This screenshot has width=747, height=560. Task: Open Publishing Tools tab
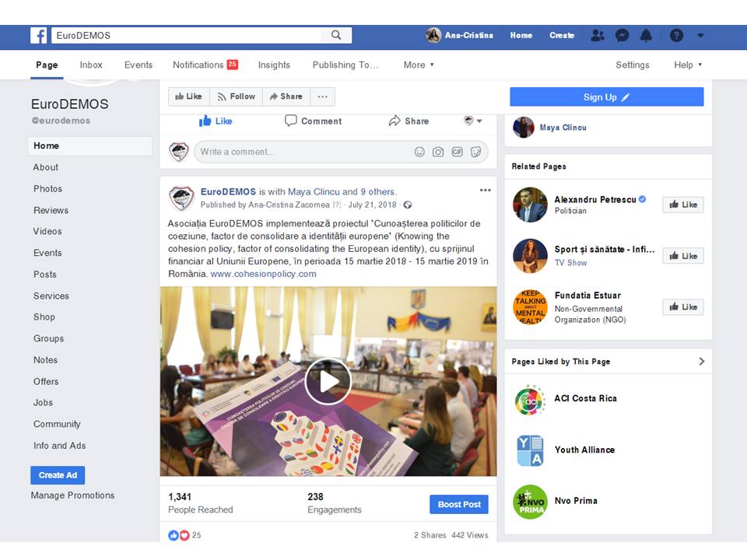[x=345, y=65]
